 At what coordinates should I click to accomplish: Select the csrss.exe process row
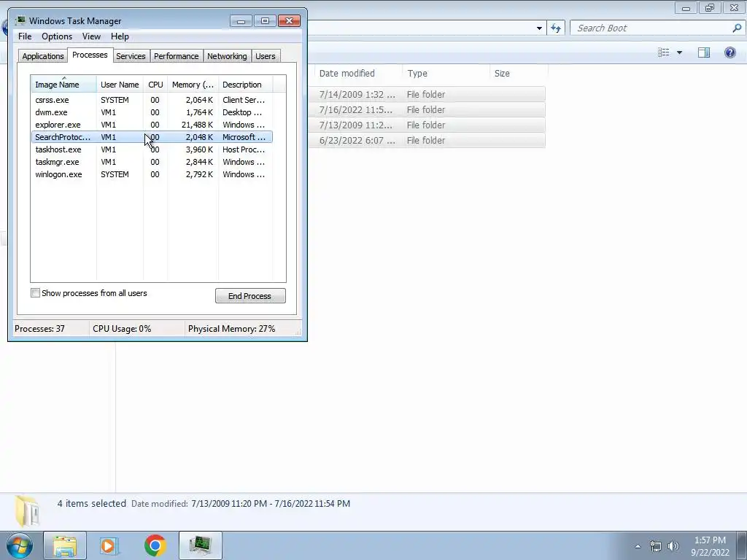pos(152,100)
